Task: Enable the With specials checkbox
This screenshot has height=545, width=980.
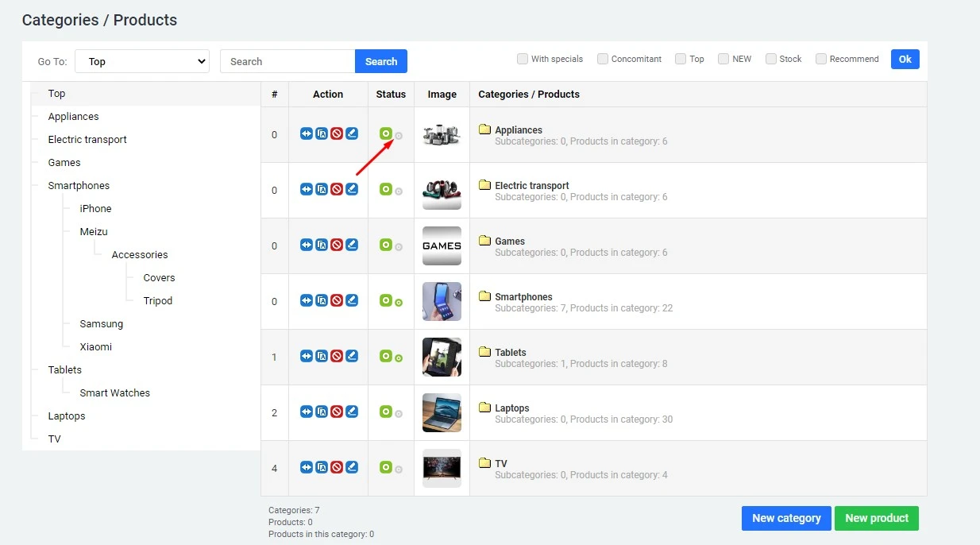Action: (x=523, y=59)
